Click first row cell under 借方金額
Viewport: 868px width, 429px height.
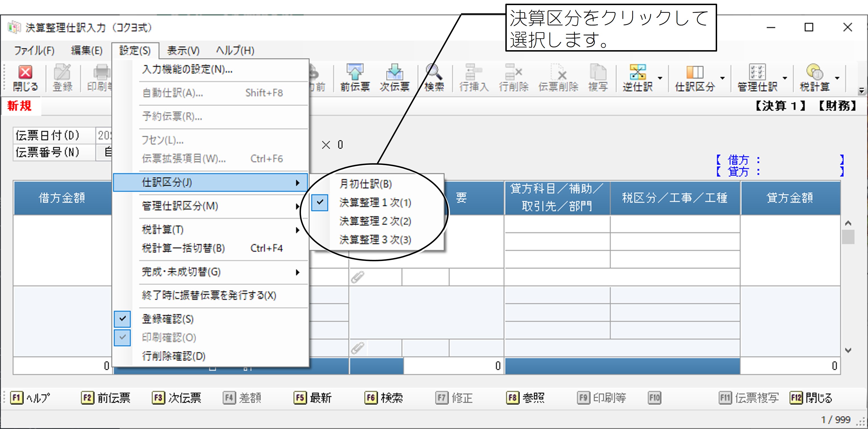point(63,250)
